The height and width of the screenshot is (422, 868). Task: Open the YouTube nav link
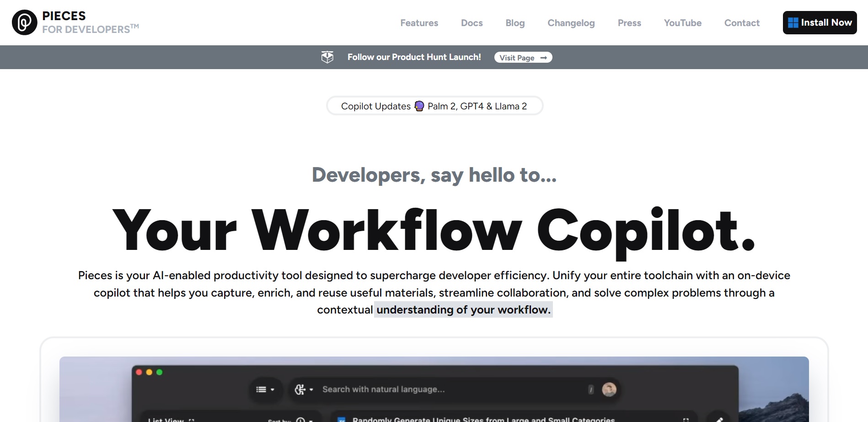pyautogui.click(x=682, y=23)
